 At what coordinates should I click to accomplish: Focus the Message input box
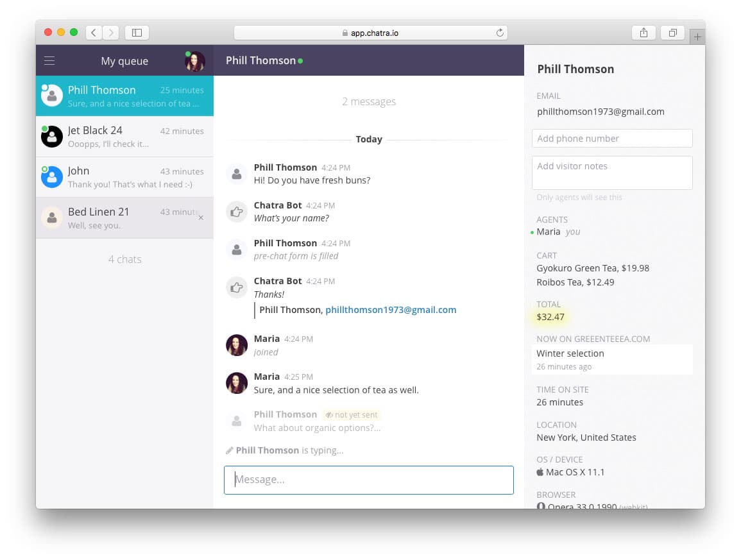point(369,480)
